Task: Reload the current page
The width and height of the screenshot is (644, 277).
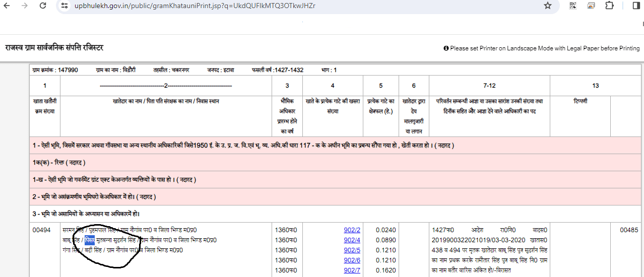Action: [x=43, y=6]
